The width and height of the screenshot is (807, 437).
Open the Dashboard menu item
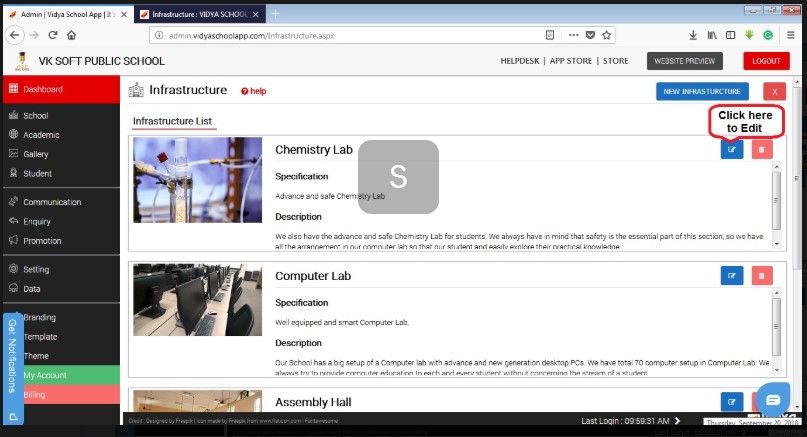(61, 89)
